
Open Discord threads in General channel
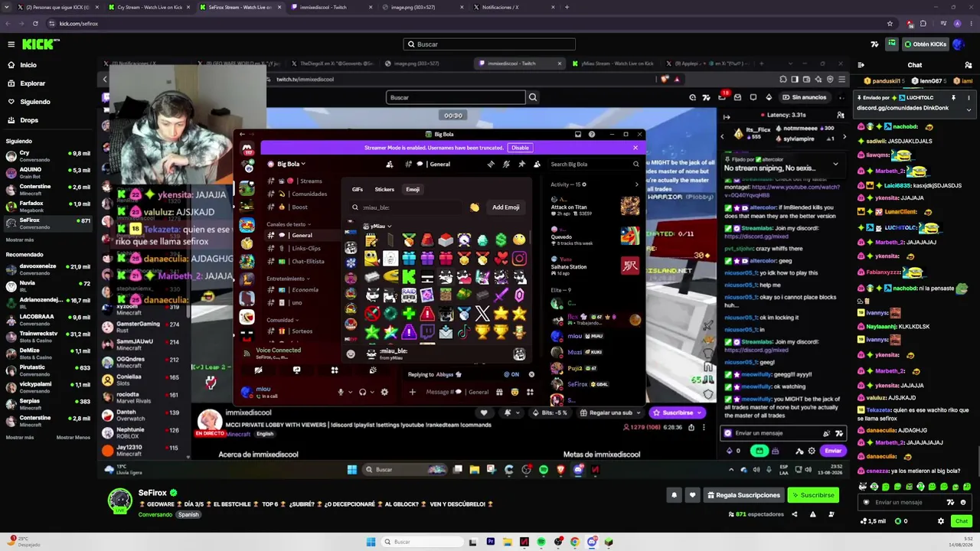(x=491, y=164)
